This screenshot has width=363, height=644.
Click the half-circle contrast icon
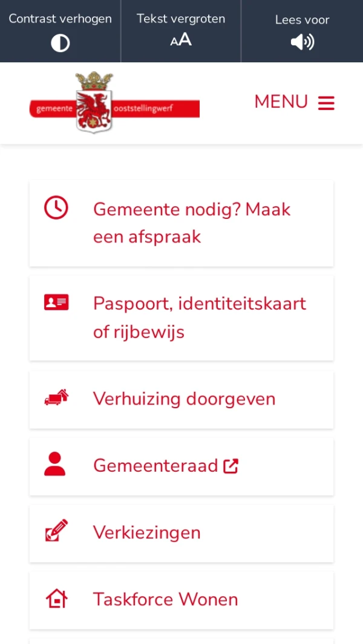[60, 42]
